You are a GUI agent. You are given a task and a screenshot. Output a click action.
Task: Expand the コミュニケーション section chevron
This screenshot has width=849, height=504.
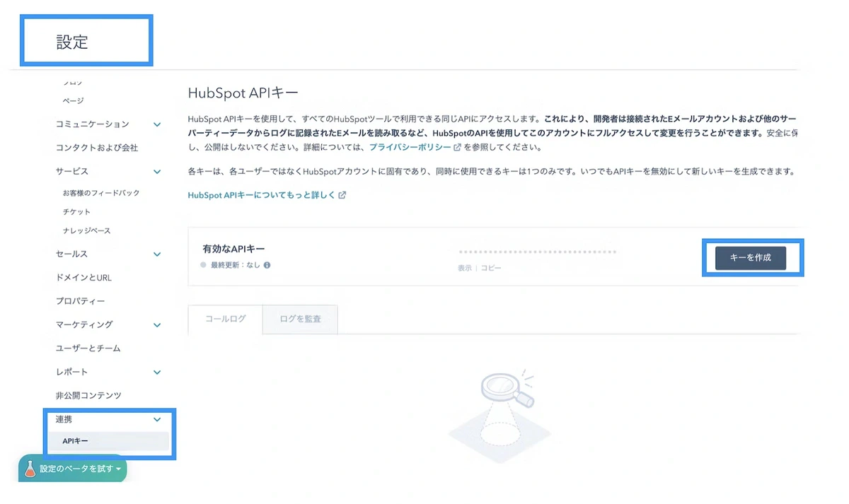(x=157, y=124)
